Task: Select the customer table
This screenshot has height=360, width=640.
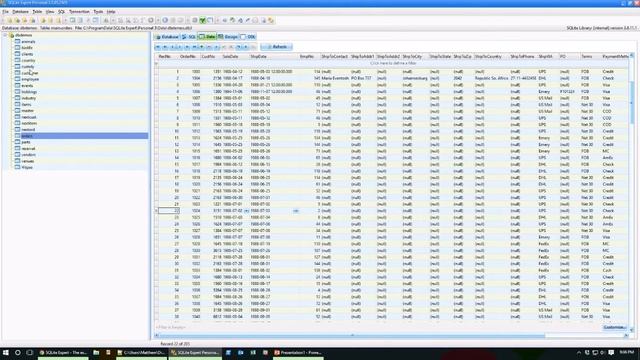Action: (x=29, y=73)
